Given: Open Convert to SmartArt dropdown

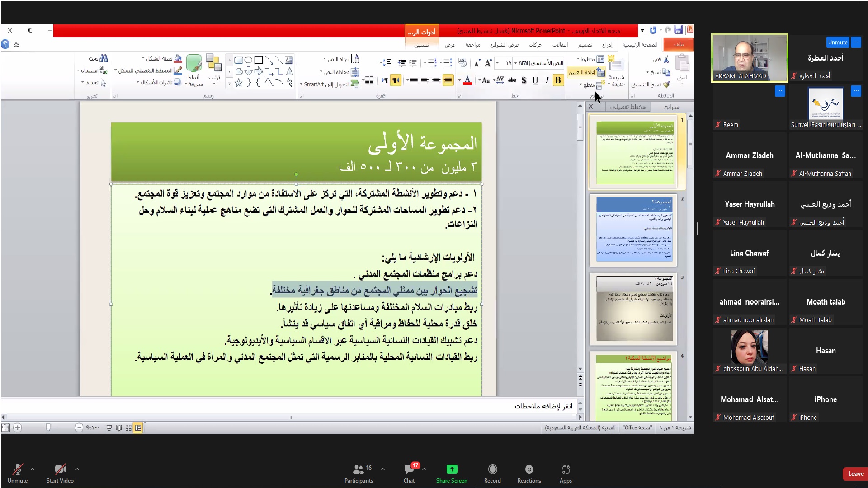Looking at the screenshot, I should (330, 84).
